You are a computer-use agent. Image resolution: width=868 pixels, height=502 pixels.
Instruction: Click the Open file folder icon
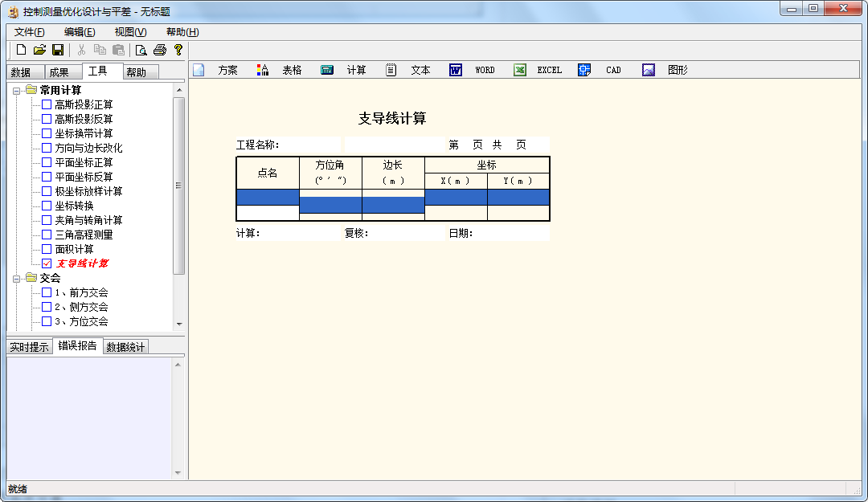coord(39,50)
